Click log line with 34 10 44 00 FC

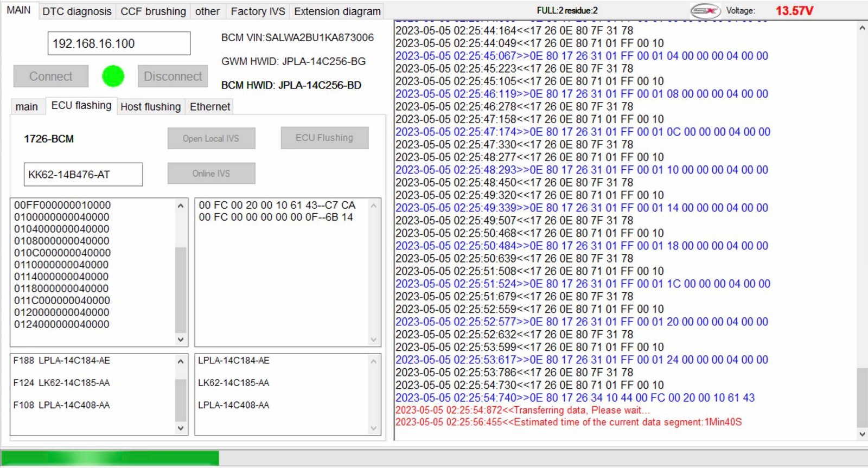pos(575,398)
